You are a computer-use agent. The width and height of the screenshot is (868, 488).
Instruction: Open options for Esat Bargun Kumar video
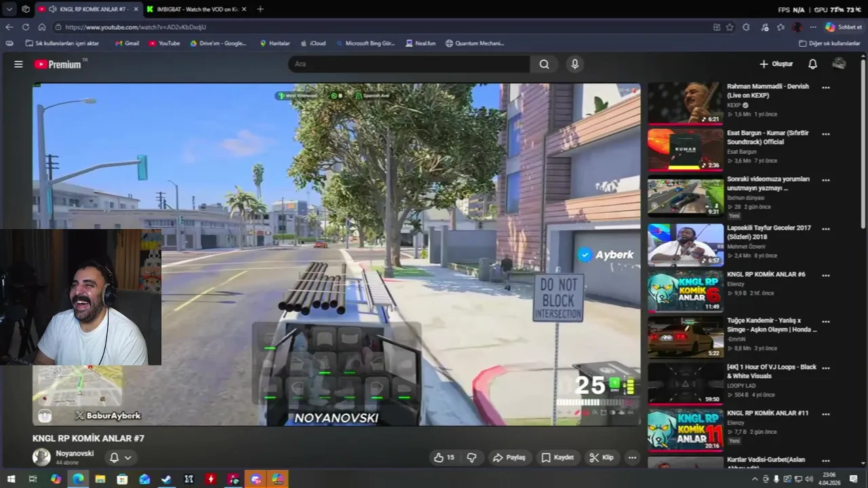click(826, 134)
